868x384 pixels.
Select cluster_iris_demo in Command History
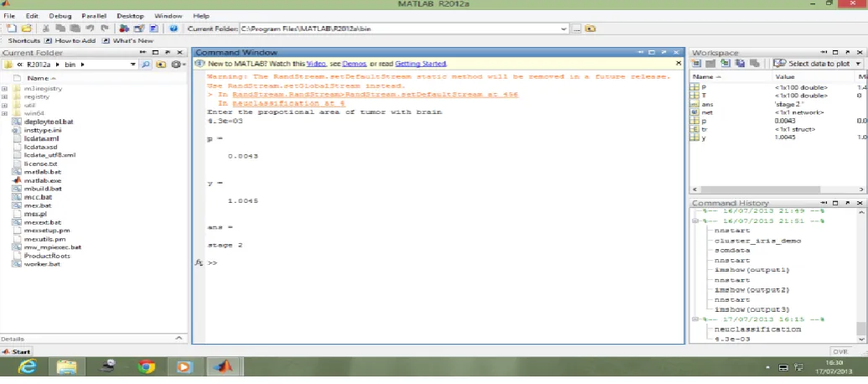pyautogui.click(x=757, y=241)
